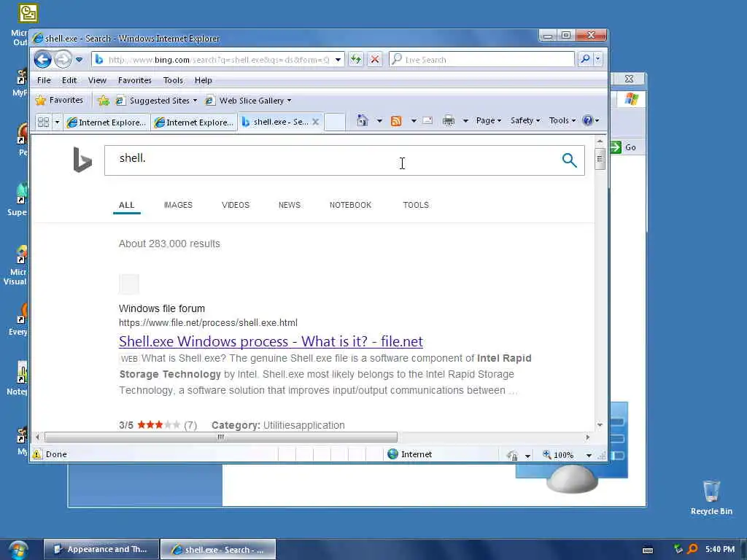Switch to Appearance and Themes taskbar button
Screen dimensions: 747x560
click(x=101, y=549)
